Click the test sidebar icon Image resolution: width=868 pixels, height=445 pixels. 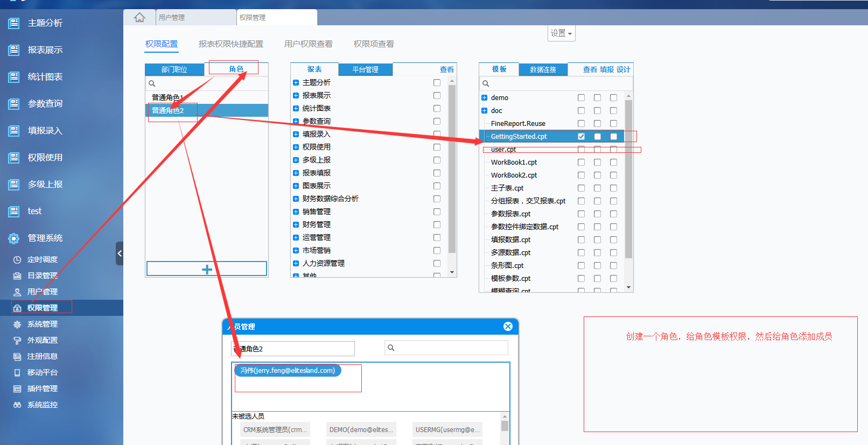coord(14,211)
